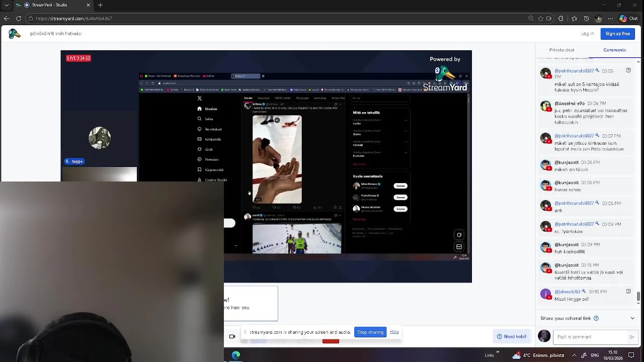Click the ENG language indicator

click(x=595, y=355)
